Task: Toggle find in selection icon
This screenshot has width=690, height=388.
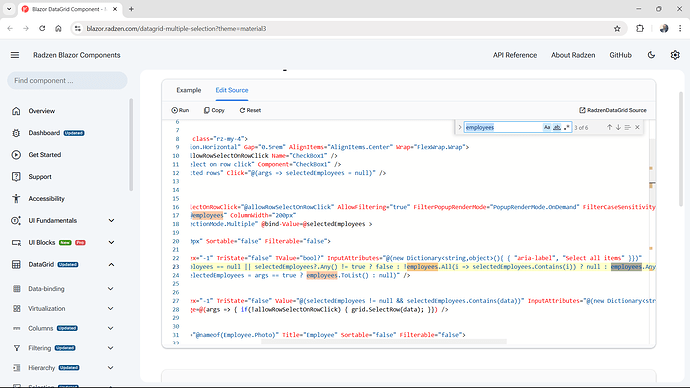Action: point(628,128)
